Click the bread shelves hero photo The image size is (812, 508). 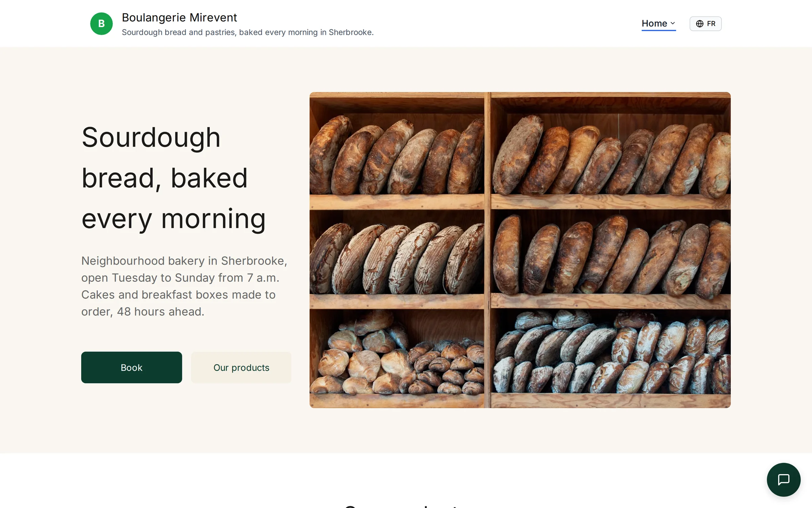(x=520, y=250)
